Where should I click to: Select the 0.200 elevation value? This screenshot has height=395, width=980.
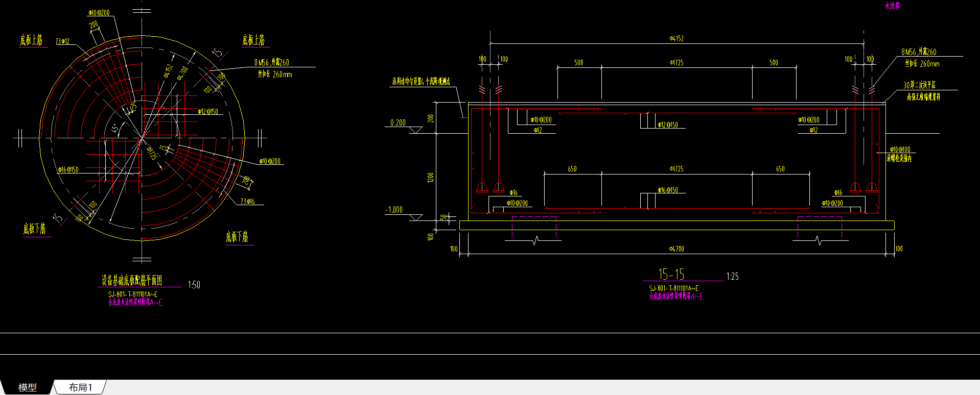tap(398, 122)
